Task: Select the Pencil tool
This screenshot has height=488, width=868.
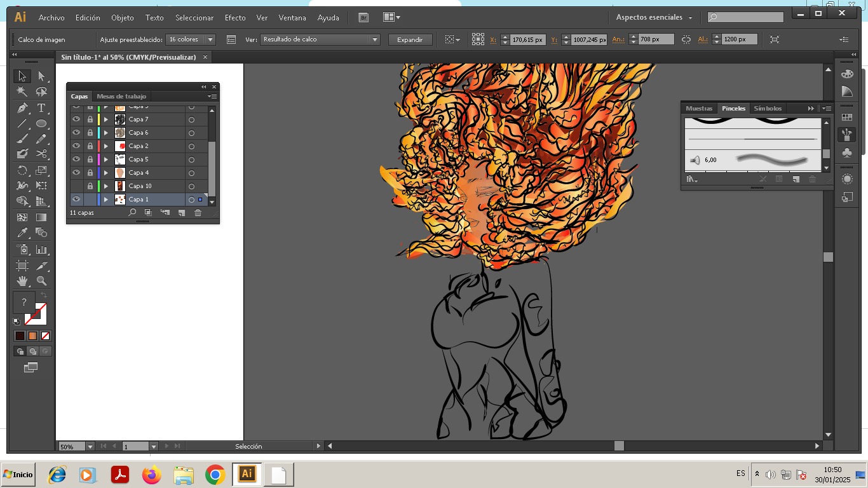Action: point(41,139)
